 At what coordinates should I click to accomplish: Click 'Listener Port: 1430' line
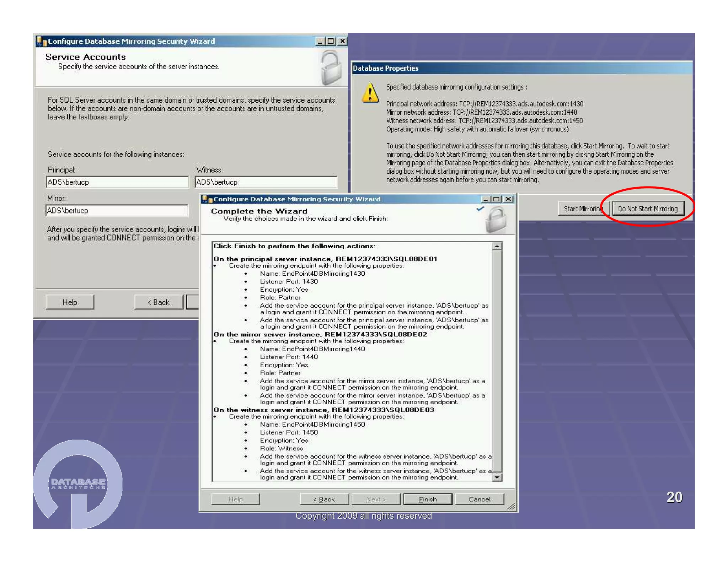pos(289,281)
